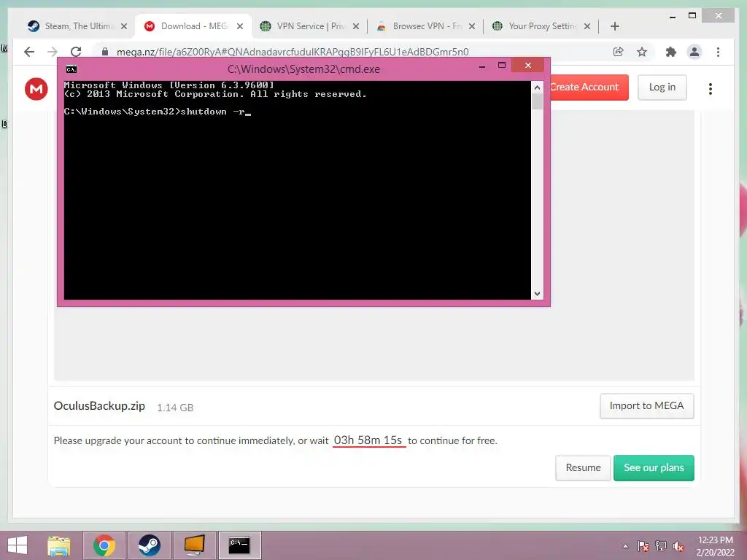
Task: Click the Log in button
Action: [662, 87]
